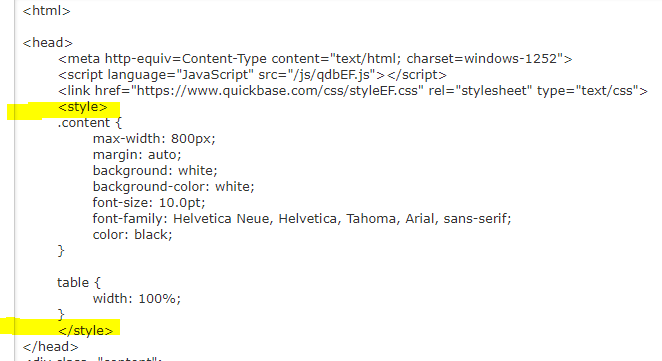Click the background: white declaration
The height and width of the screenshot is (361, 662).
click(x=155, y=171)
